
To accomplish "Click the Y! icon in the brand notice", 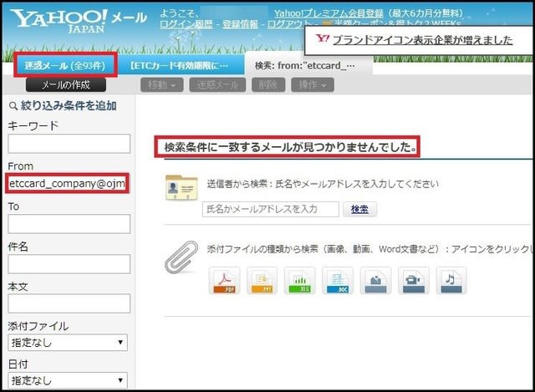I will point(322,38).
